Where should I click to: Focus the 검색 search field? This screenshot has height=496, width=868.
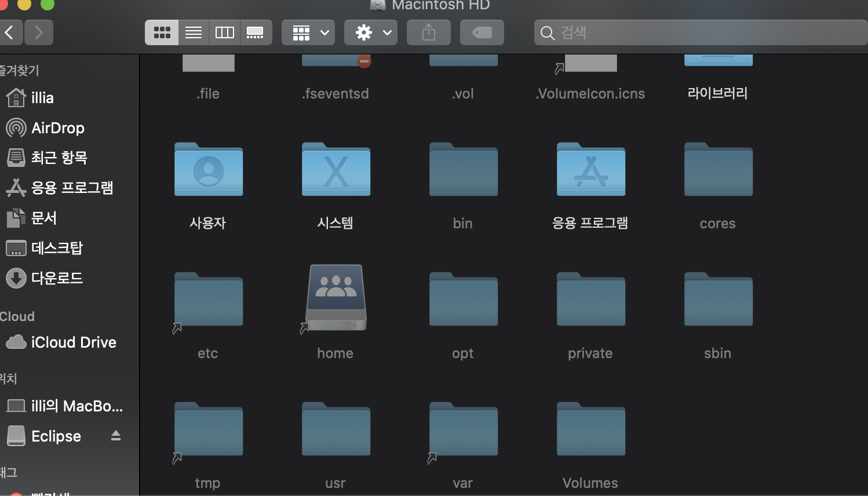tap(701, 32)
